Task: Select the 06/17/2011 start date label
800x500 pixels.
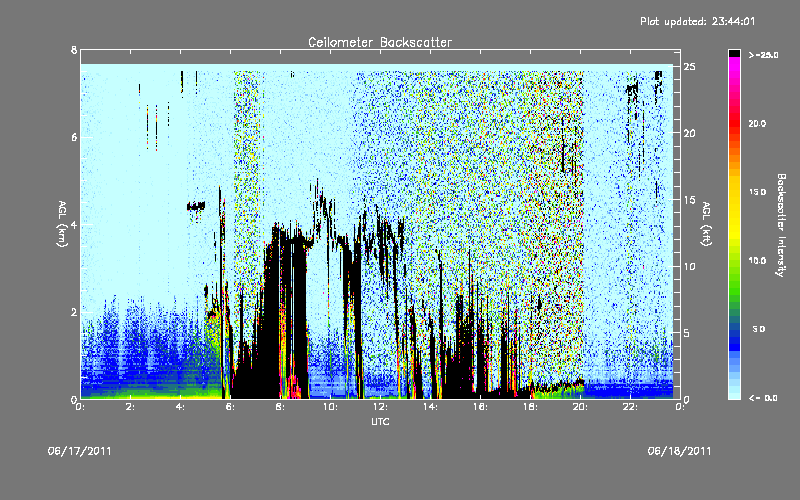Action: 80,451
